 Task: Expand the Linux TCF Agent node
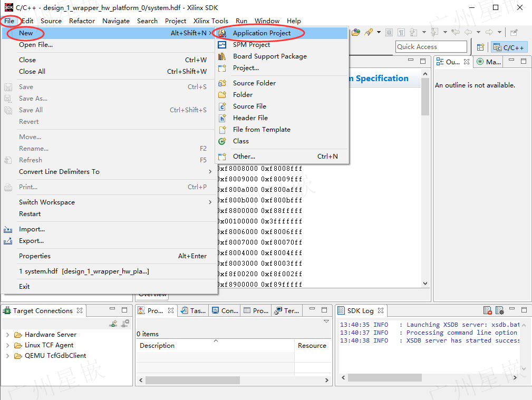[8, 345]
